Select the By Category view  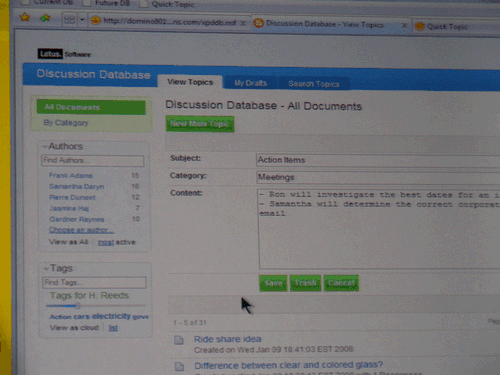pyautogui.click(x=66, y=123)
